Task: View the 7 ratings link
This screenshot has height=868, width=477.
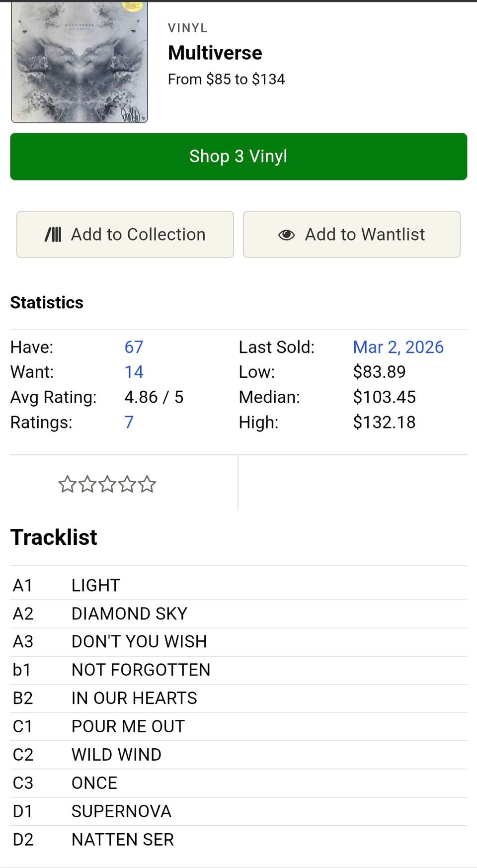Action: [129, 422]
